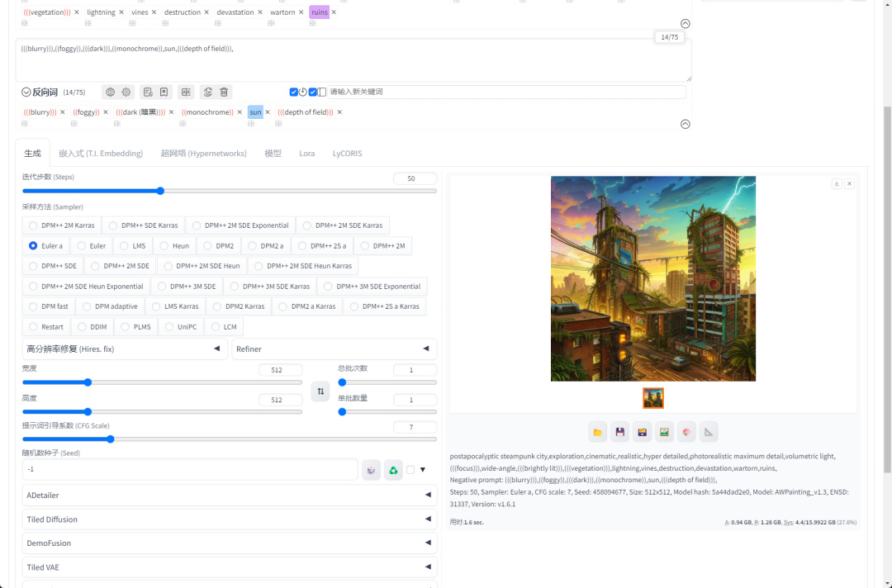The height and width of the screenshot is (588, 892).
Task: Adjust the 宽度 width slider
Action: pos(162,382)
